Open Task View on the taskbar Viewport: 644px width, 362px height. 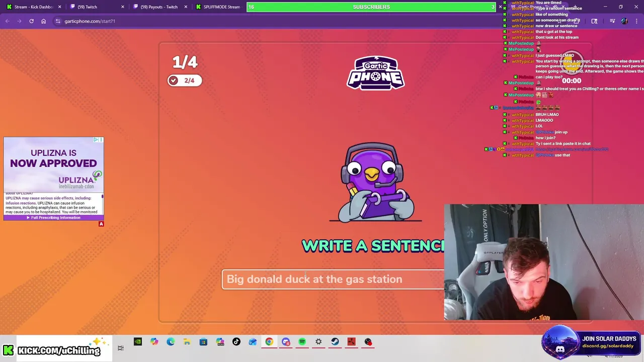121,348
